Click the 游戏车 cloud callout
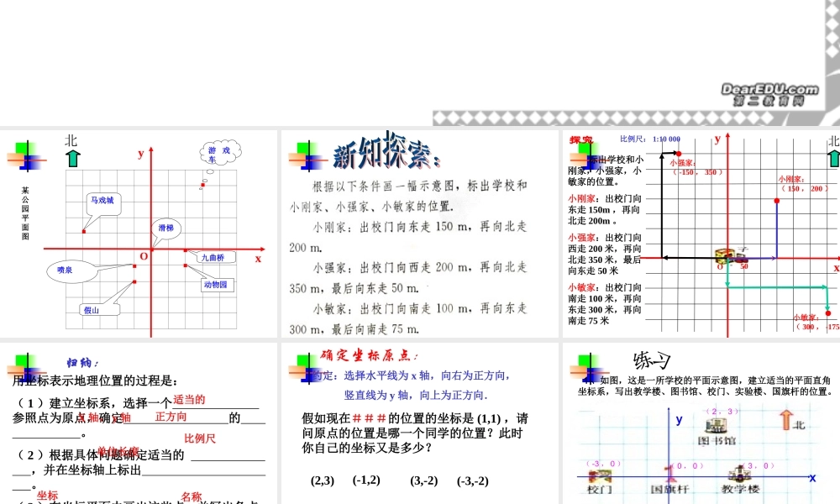The height and width of the screenshot is (504, 840). (x=219, y=155)
